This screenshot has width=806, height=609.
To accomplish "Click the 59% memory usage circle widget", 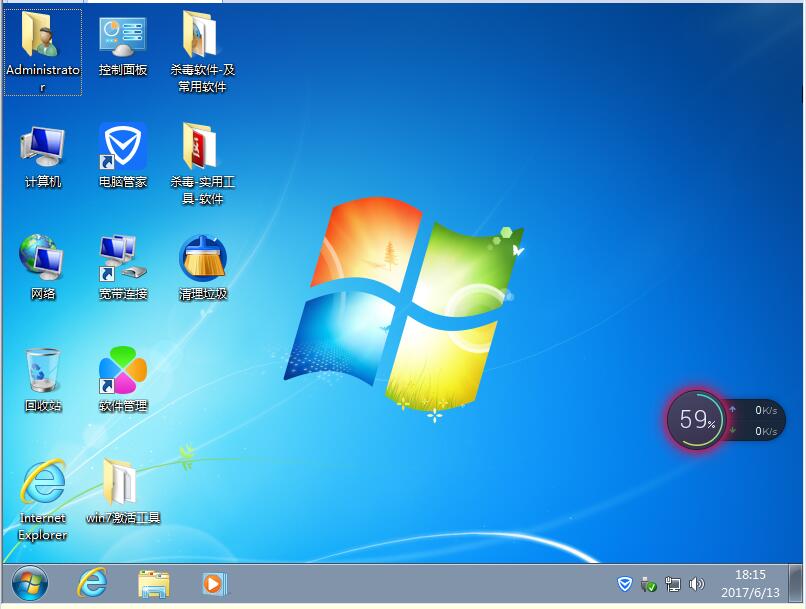I will click(696, 419).
